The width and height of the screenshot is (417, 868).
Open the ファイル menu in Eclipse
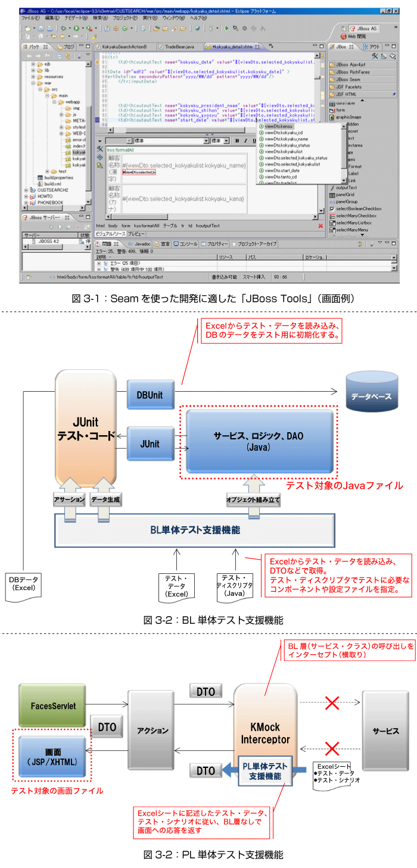coord(30,18)
